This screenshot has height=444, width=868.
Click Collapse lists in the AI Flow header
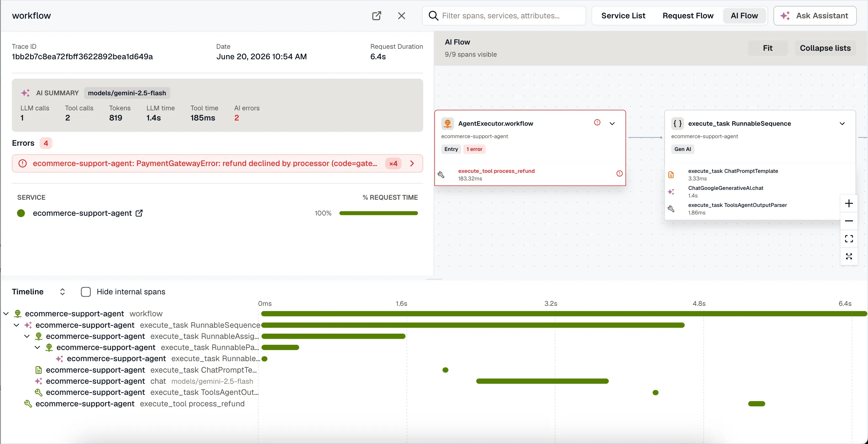point(825,48)
